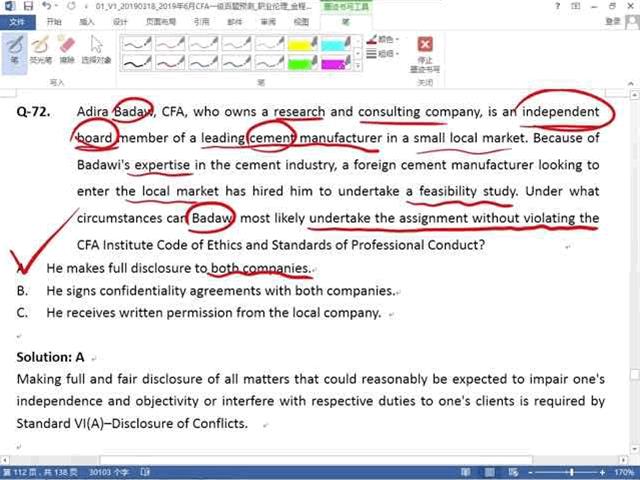This screenshot has height=480, width=640.
Task: Click the zoom in plus button
Action: (x=602, y=473)
